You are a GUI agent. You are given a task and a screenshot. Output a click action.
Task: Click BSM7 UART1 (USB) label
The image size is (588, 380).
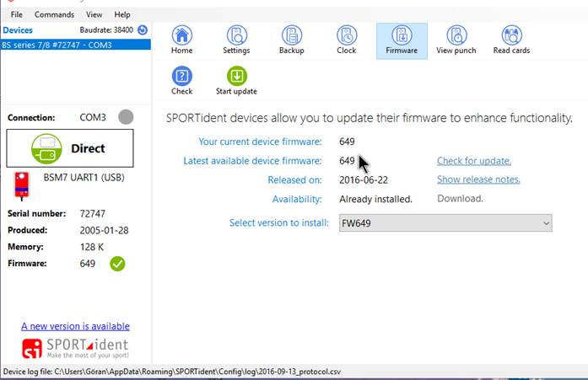click(x=84, y=178)
